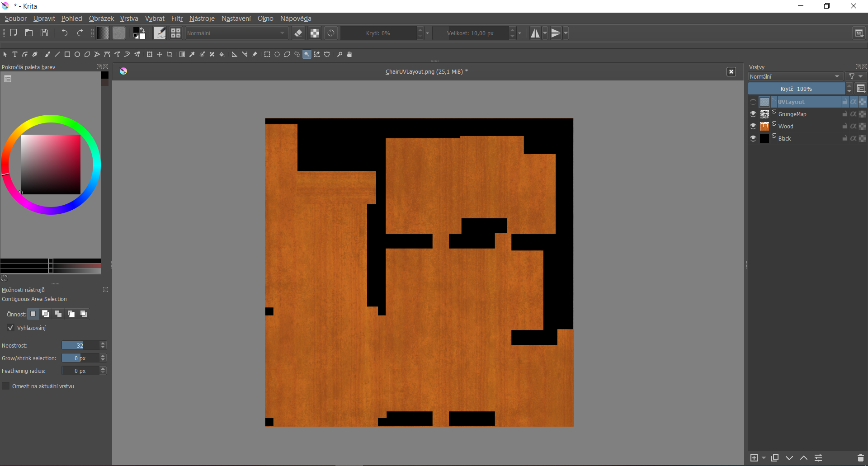The image size is (868, 466).
Task: Select the Fill bucket tool
Action: click(x=222, y=54)
